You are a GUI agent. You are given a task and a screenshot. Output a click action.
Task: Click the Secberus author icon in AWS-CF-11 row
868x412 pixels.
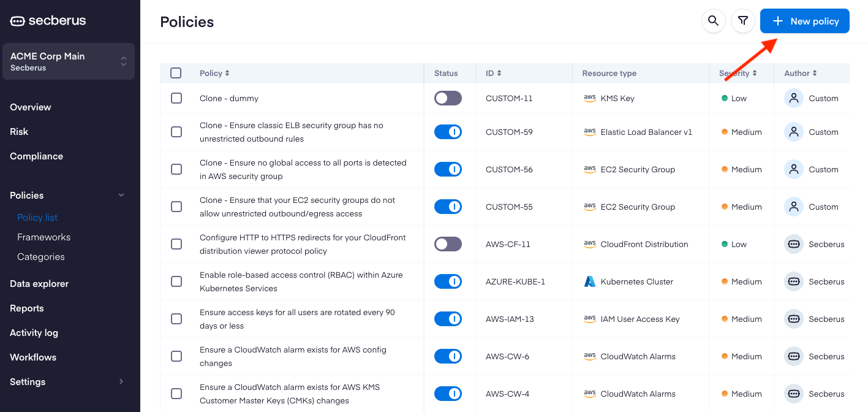[794, 244]
